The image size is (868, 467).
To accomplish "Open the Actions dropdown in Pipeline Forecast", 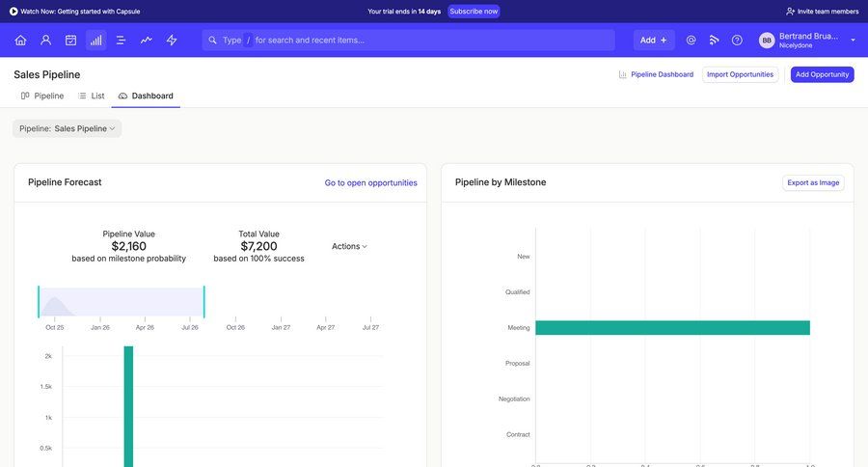I will click(x=349, y=246).
